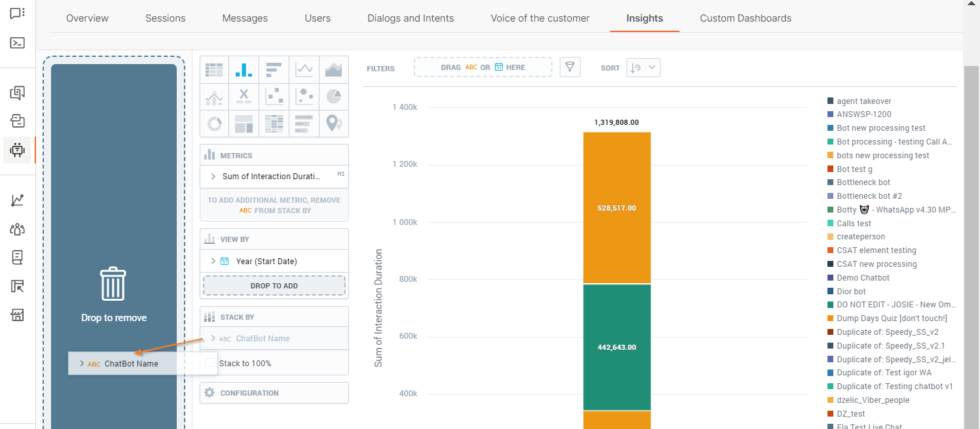Select the Bullet chart type icon
This screenshot has height=429, width=980.
pyautogui.click(x=304, y=124)
